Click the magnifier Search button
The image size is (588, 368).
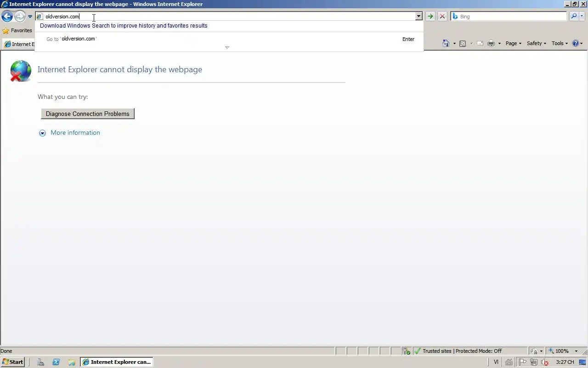574,17
